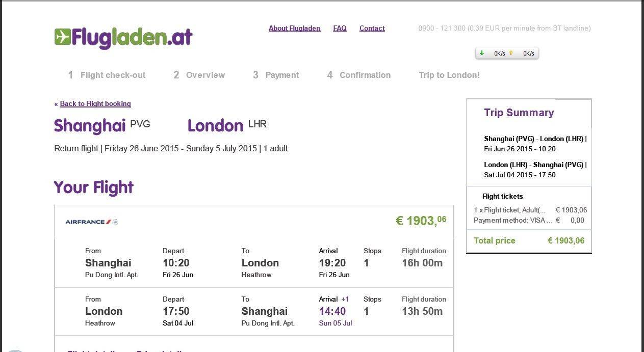Image resolution: width=644 pixels, height=352 pixels.
Task: Click the Trip to London! step
Action: pos(449,75)
